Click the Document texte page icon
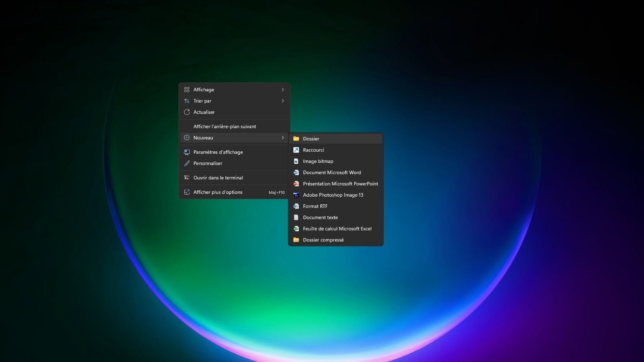The height and width of the screenshot is (362, 644). pos(296,217)
